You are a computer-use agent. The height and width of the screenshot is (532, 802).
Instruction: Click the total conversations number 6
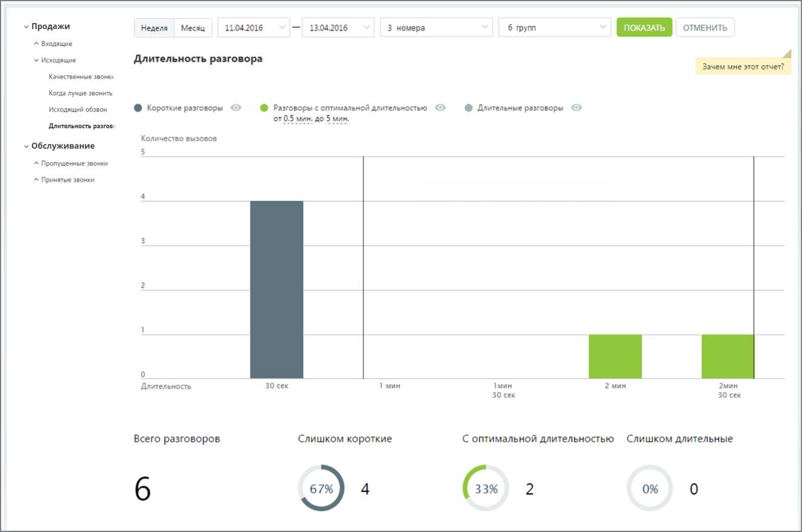click(142, 490)
